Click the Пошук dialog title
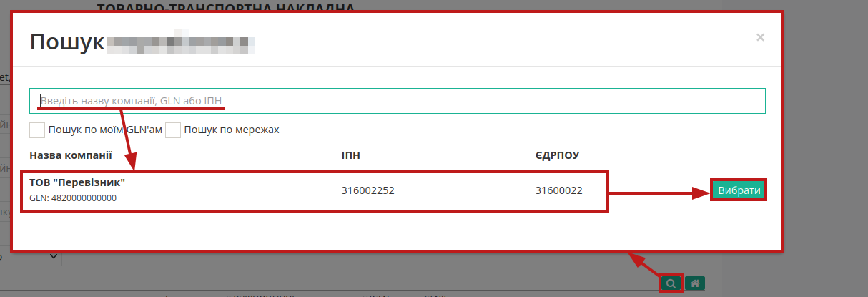 [x=67, y=42]
